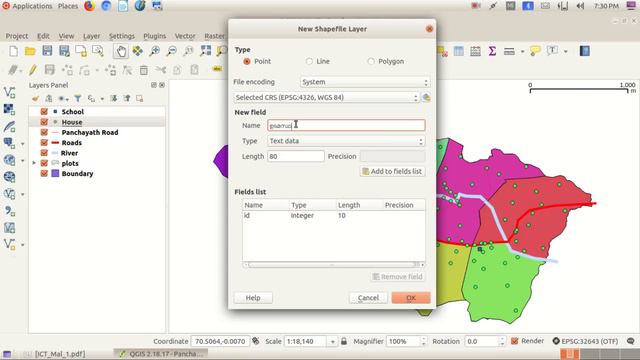Click the Cancel button in dialog
The height and width of the screenshot is (360, 640).
tap(368, 298)
